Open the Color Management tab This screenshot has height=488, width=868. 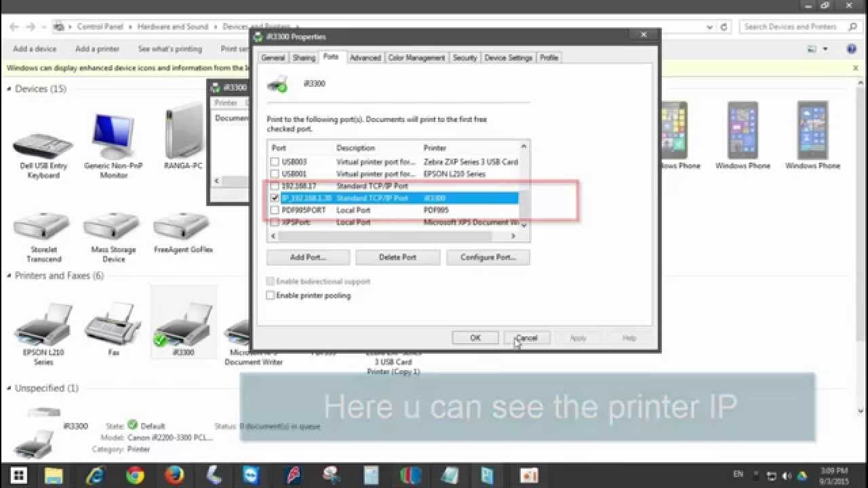coord(416,58)
